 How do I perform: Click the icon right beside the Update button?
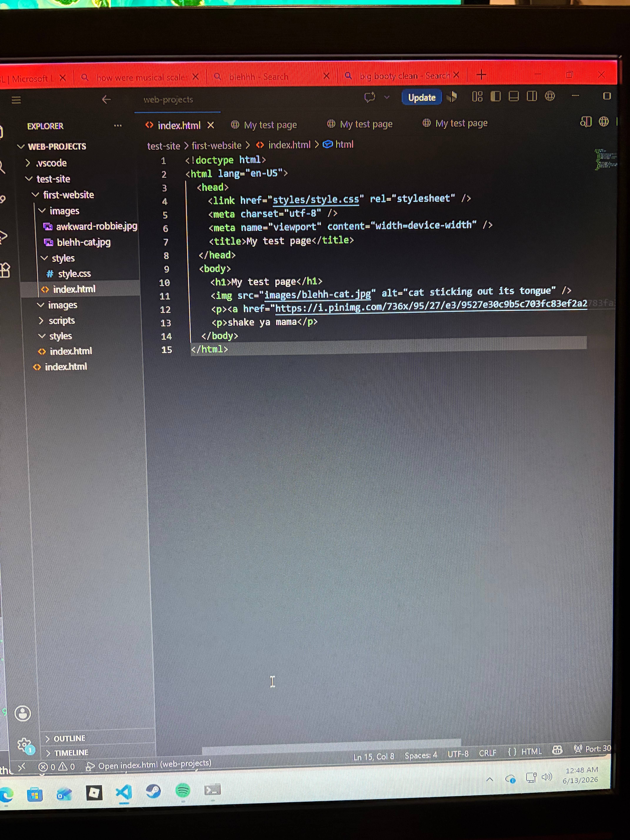452,97
